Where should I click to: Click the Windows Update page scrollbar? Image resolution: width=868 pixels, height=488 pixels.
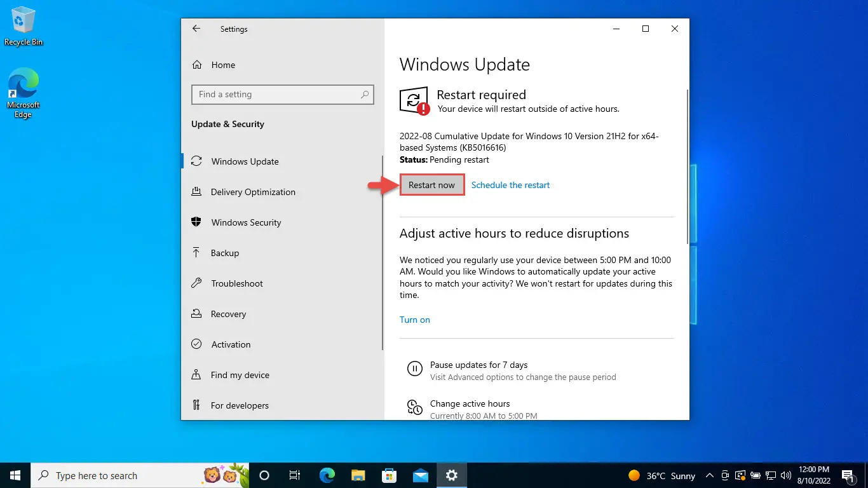tap(686, 166)
